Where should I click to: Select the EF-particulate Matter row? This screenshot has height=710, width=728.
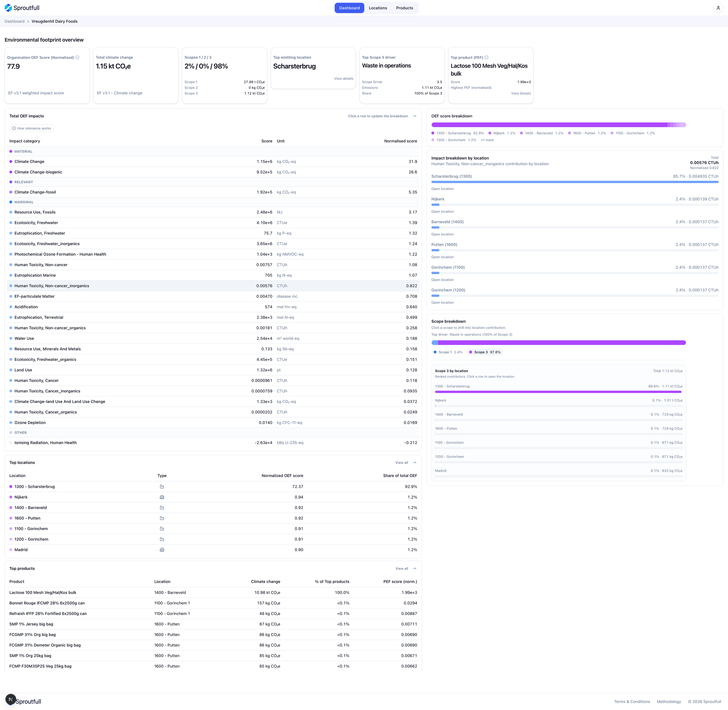click(213, 296)
